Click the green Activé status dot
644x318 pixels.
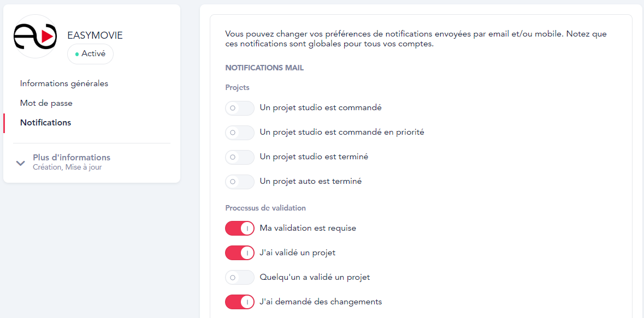tap(77, 54)
